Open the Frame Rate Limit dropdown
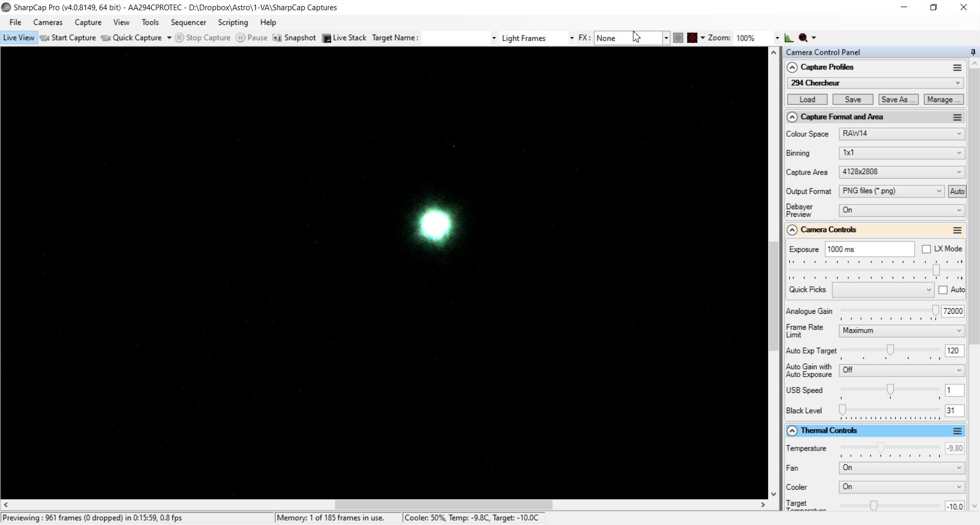 (902, 331)
